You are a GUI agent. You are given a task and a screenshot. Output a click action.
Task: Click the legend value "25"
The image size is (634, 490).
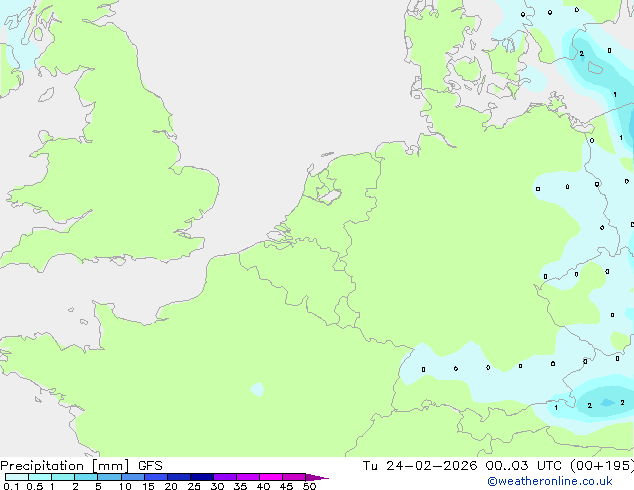point(194,486)
